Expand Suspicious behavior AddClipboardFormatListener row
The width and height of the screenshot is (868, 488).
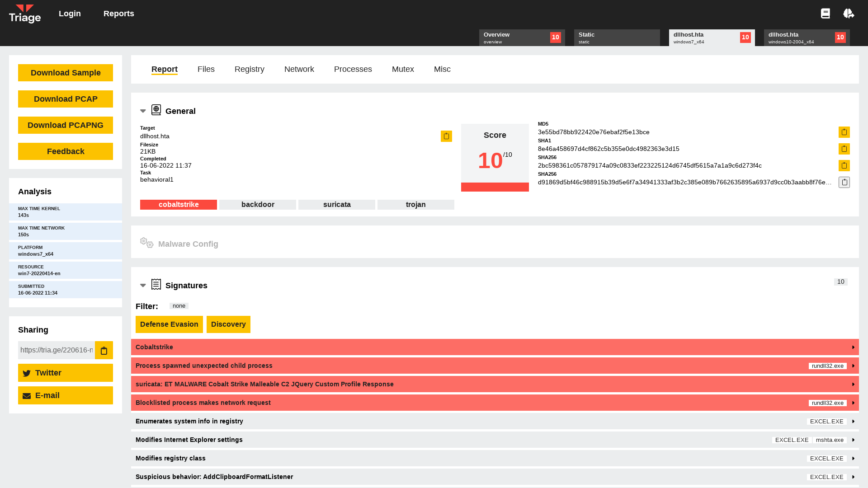(495, 477)
